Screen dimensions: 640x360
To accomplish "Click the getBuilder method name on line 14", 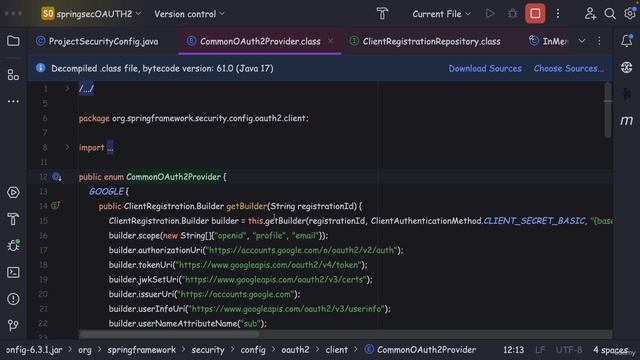I will pyautogui.click(x=247, y=206).
